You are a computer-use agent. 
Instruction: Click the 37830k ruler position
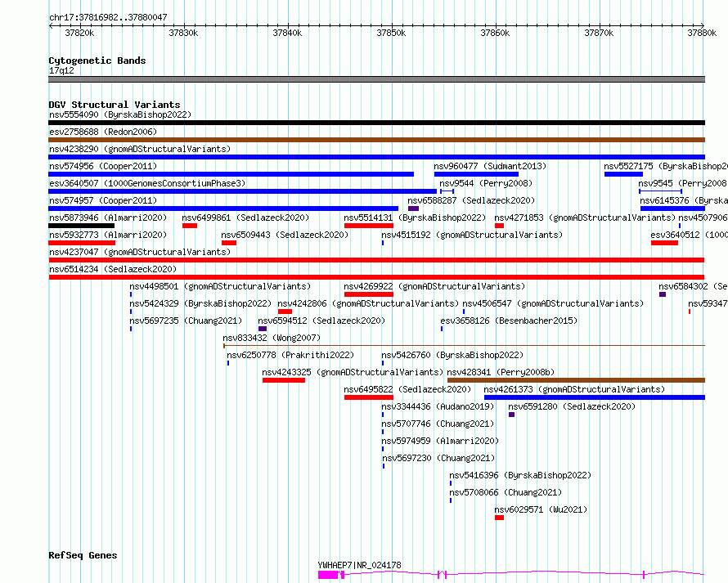[x=183, y=33]
